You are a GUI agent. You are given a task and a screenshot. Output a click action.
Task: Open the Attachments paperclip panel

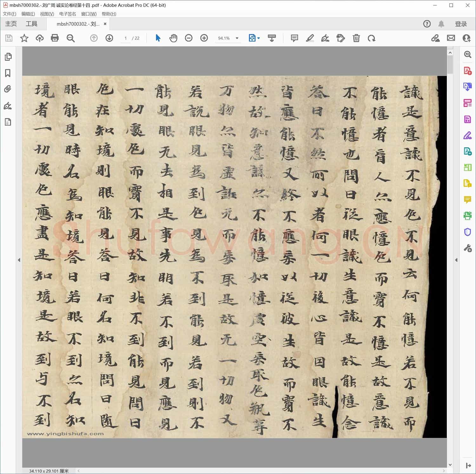8,89
